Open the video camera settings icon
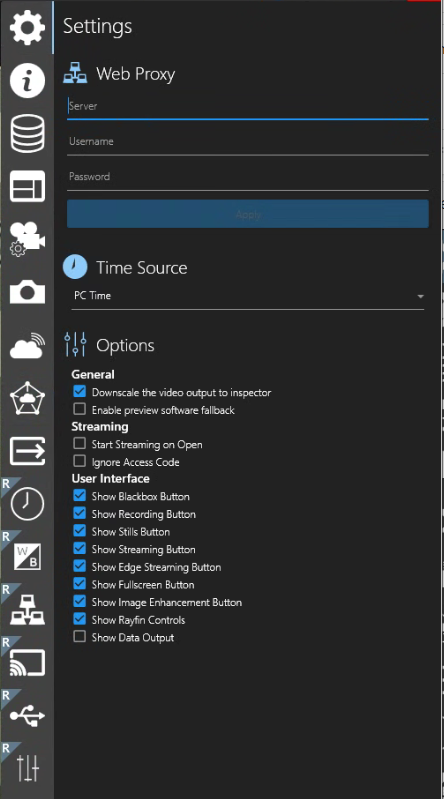Viewport: 444px width, 799px height. point(27,238)
